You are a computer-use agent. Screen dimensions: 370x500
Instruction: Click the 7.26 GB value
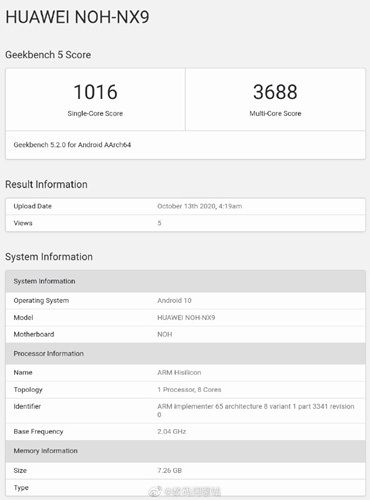coord(170,470)
